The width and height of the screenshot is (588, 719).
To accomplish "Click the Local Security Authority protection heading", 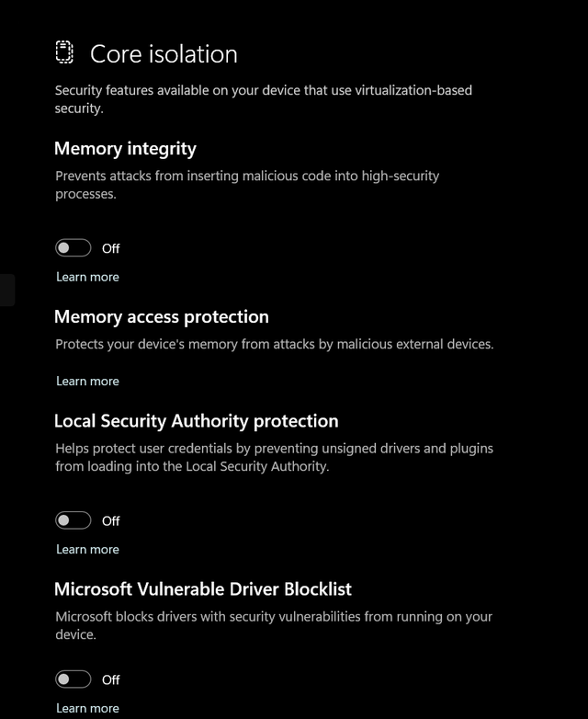I will click(x=197, y=420).
